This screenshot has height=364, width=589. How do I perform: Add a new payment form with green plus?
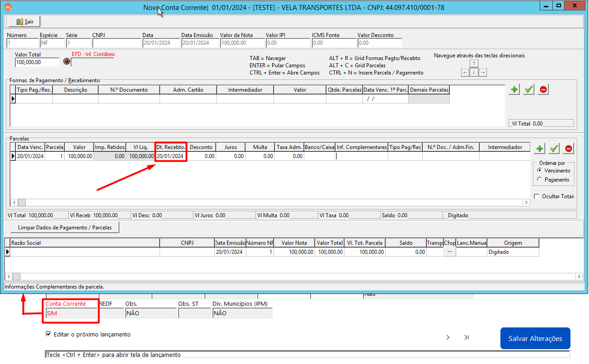click(x=514, y=89)
